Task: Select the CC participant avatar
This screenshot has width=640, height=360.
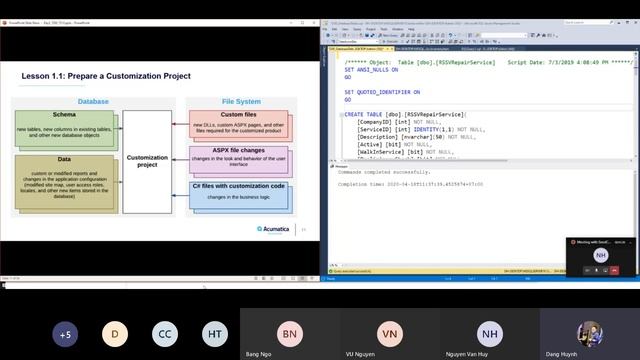Action: [x=164, y=334]
